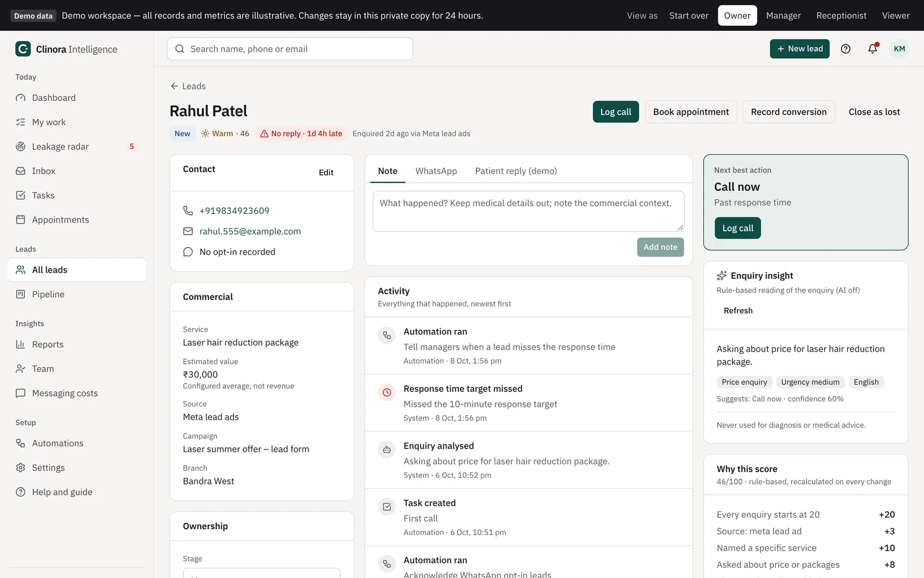Viewport: 924px width, 578px height.
Task: Click the clock icon on Response time target missed
Action: (387, 393)
